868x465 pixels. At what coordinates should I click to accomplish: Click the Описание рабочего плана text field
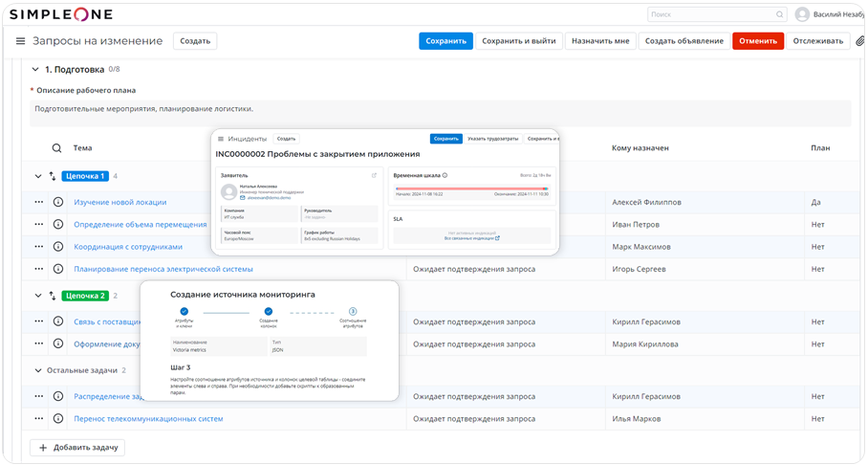click(x=440, y=113)
